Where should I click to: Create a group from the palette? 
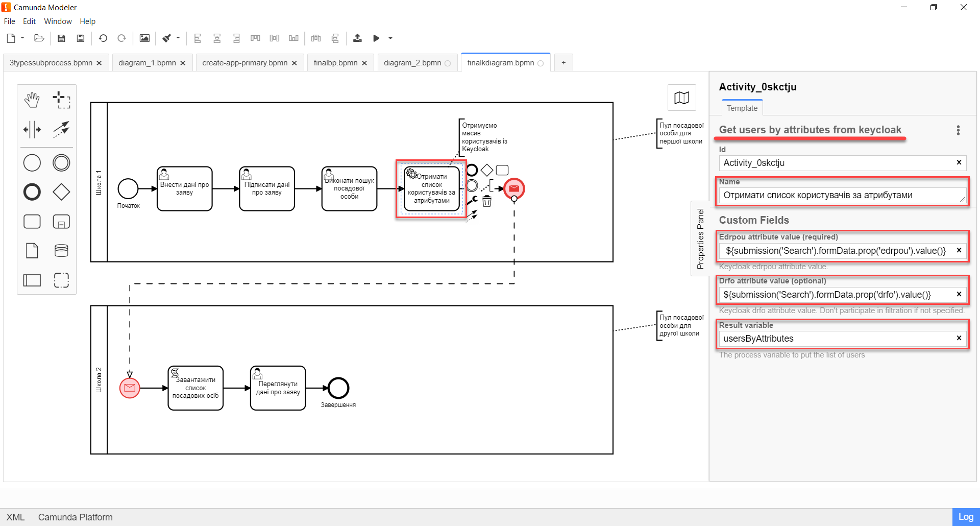[61, 280]
